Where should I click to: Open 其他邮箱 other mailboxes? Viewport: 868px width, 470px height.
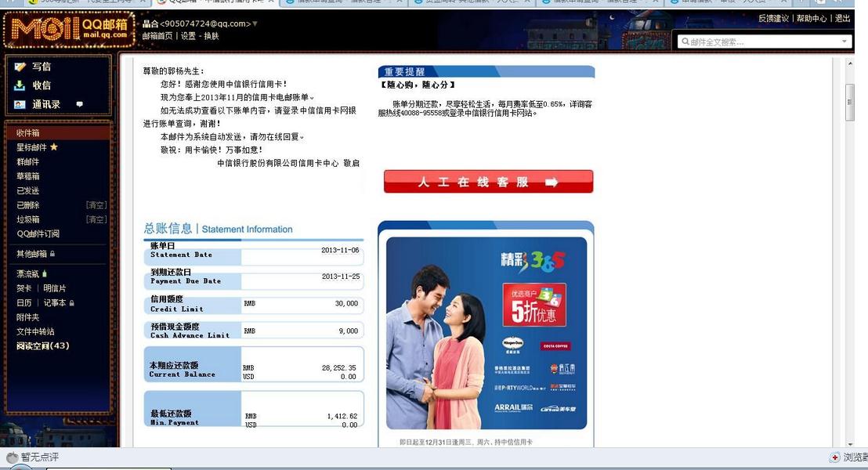[31, 254]
